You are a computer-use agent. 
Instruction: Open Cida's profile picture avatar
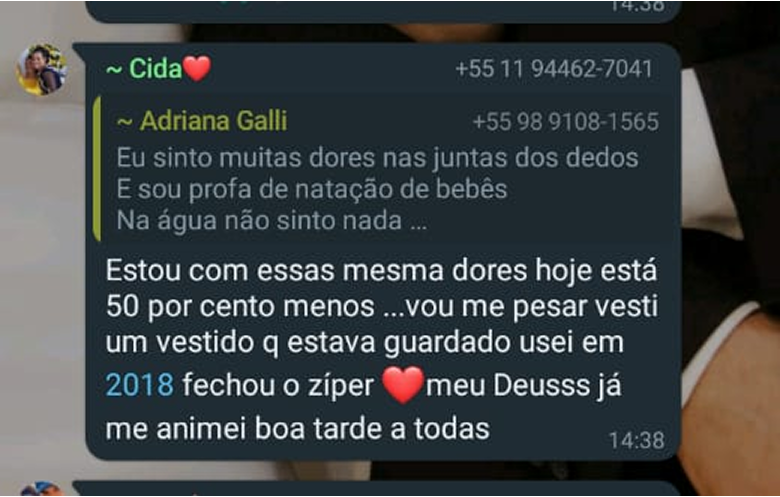tap(42, 69)
